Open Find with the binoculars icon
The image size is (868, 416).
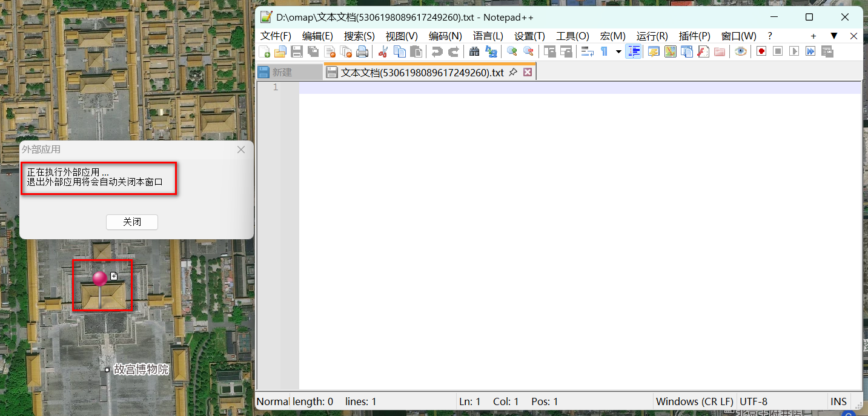click(474, 51)
